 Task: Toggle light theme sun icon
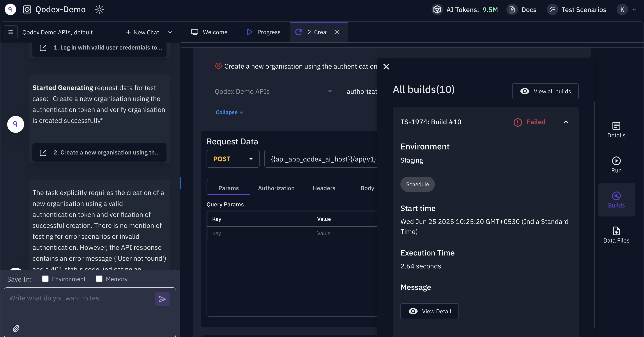[x=99, y=9]
